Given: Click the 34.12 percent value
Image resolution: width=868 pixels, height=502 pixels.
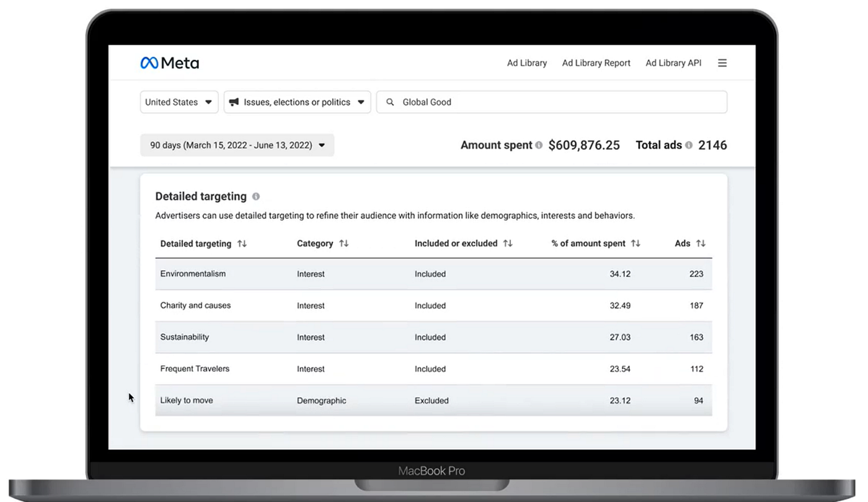Looking at the screenshot, I should pyautogui.click(x=620, y=274).
